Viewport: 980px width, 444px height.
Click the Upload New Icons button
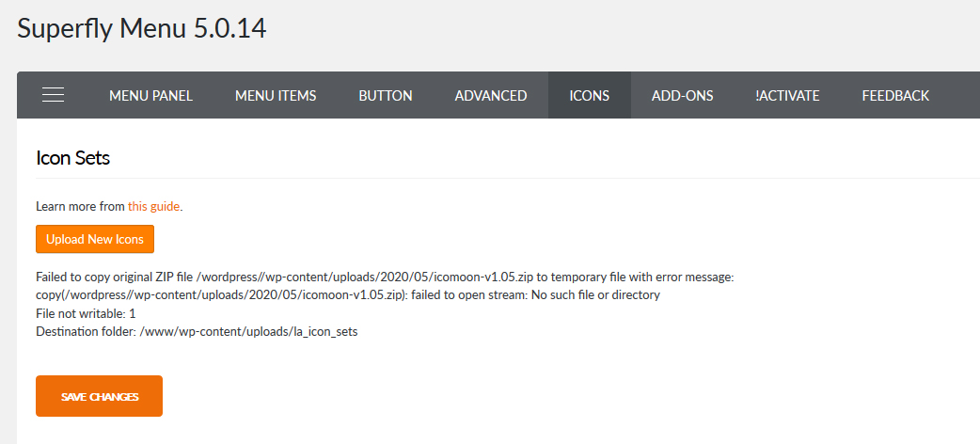[95, 239]
